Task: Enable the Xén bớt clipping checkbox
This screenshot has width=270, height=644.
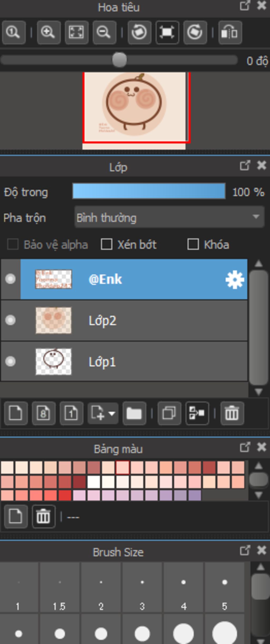Action: [x=107, y=244]
